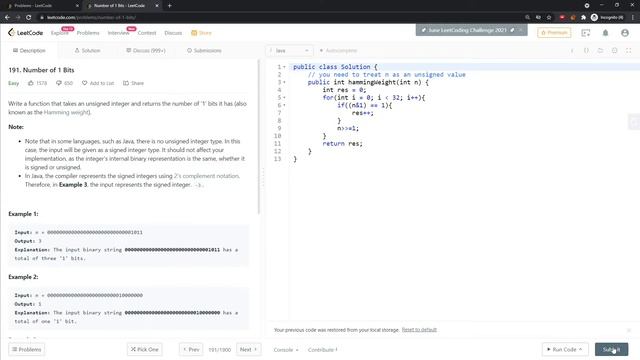Dismiss the restored code message
The width and height of the screenshot is (640, 360).
point(629,330)
